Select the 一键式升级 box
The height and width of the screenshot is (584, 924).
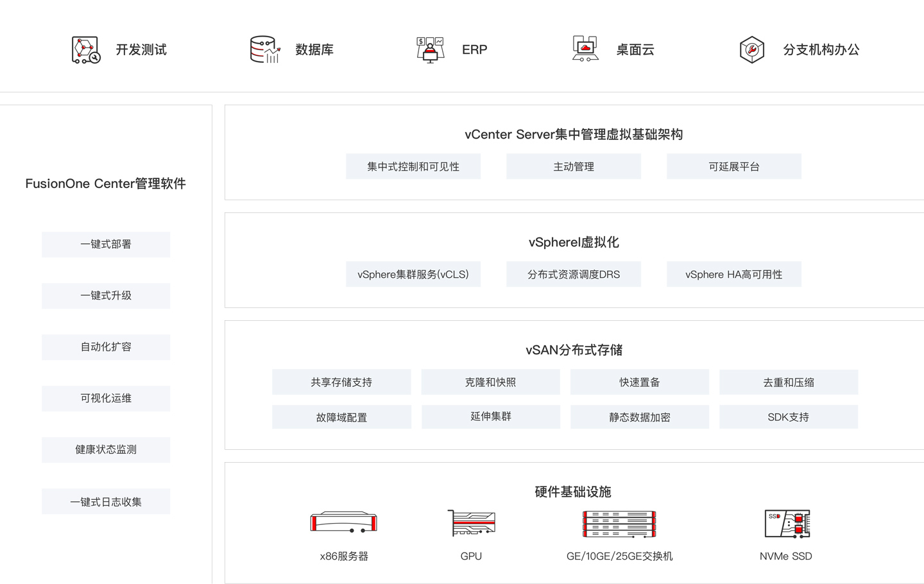pos(106,296)
